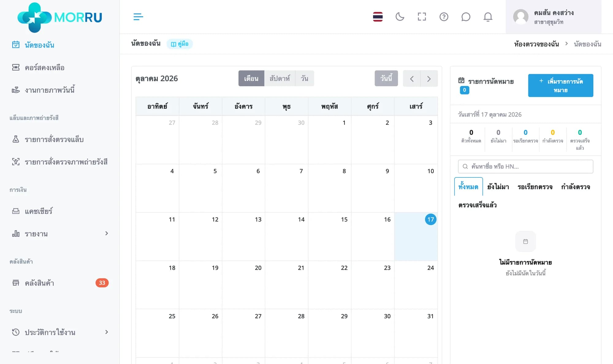This screenshot has height=364, width=613.
Task: Open แคชเชียร์ in sidebar
Action: [59, 211]
